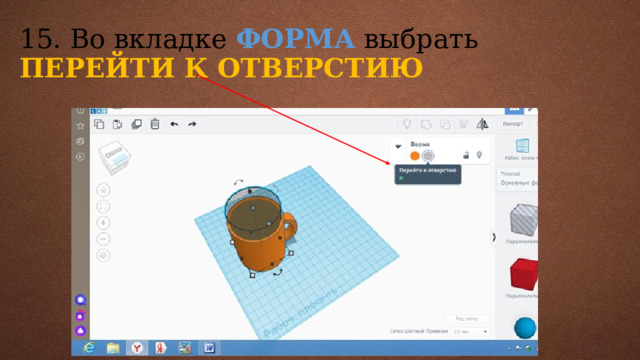Click the Group shapes icon

click(x=426, y=124)
